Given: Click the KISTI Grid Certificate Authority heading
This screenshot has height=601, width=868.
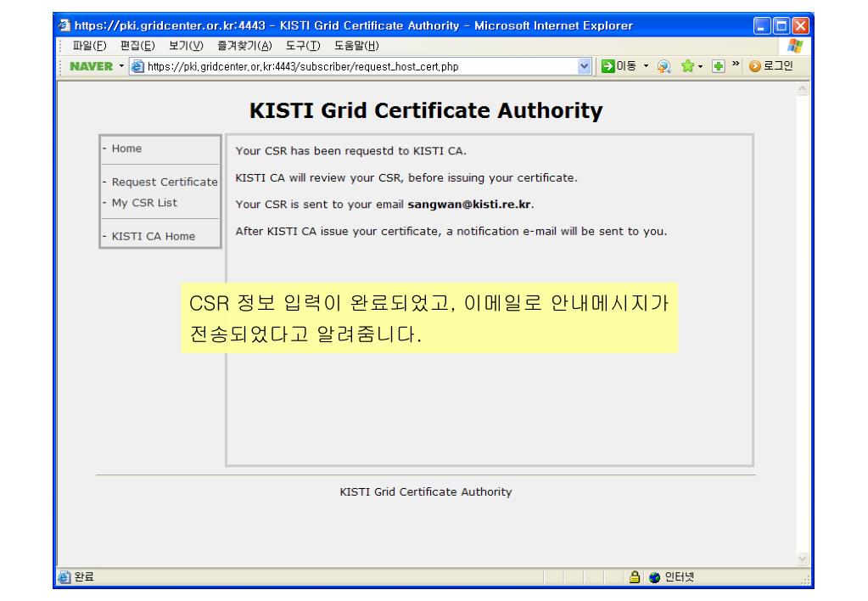Looking at the screenshot, I should [x=426, y=110].
